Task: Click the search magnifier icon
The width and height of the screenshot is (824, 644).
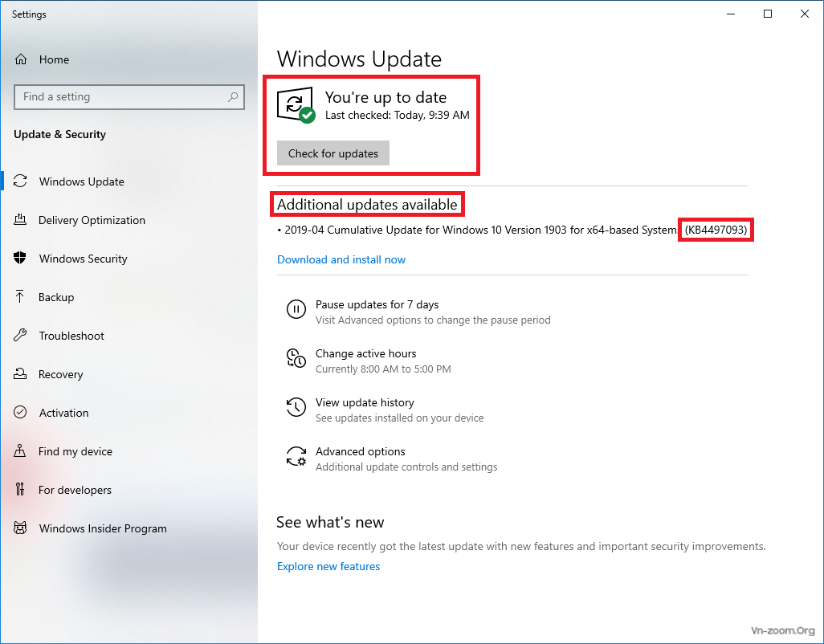Action: [233, 96]
